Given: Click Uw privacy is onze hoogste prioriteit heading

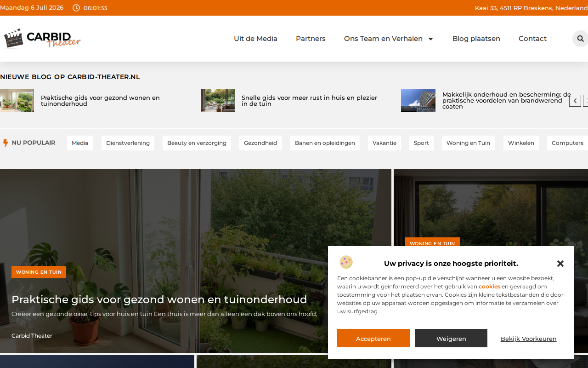Looking at the screenshot, I should pyautogui.click(x=451, y=264).
